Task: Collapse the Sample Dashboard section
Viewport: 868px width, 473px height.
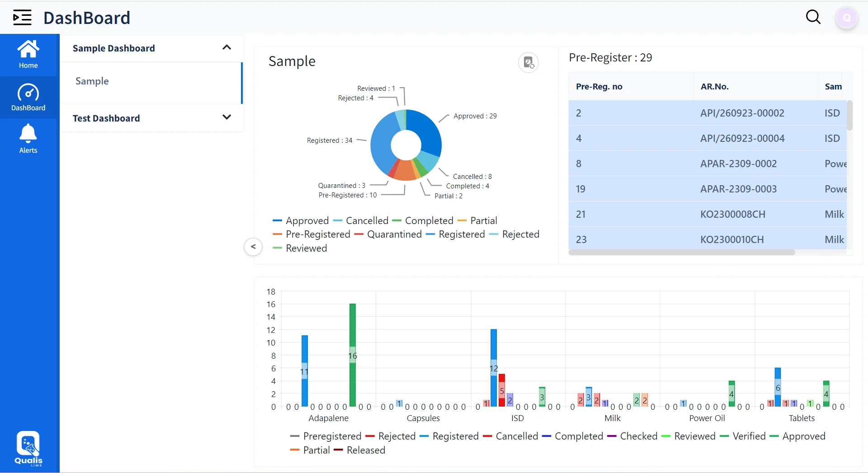Action: 227,47
